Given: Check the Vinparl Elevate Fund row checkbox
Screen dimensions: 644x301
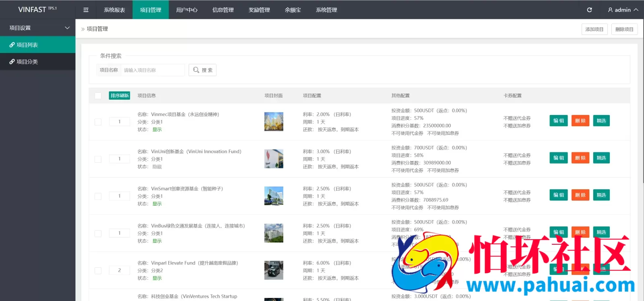Looking at the screenshot, I should 98,270.
